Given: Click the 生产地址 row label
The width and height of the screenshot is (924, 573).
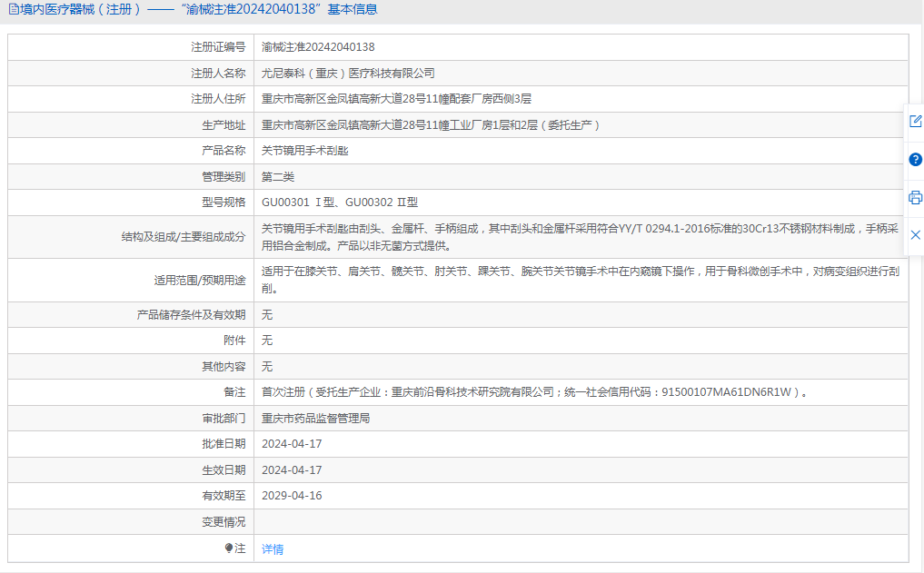Looking at the screenshot, I should click(x=224, y=124).
